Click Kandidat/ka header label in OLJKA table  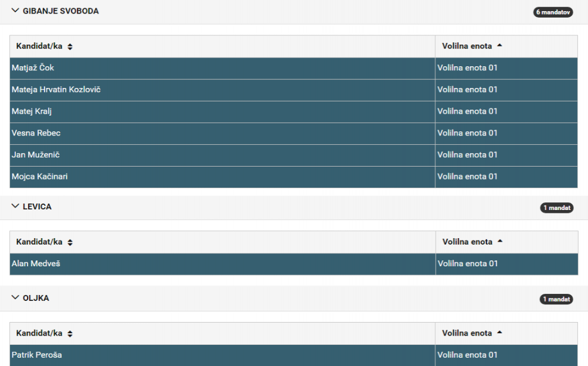click(x=39, y=333)
